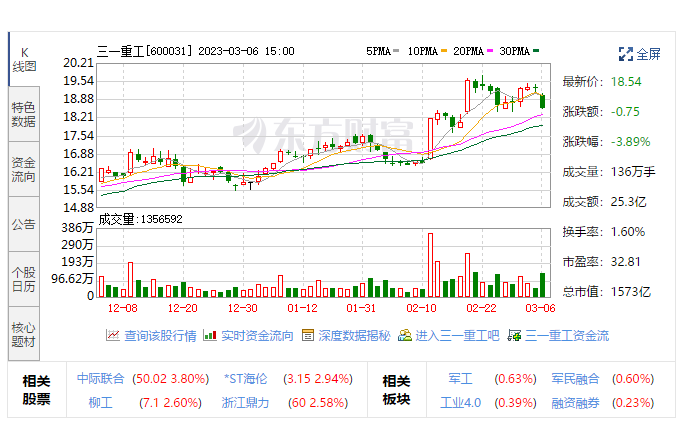Click the 涨跌额 value -0.75
The width and height of the screenshot is (684, 446).
(625, 112)
